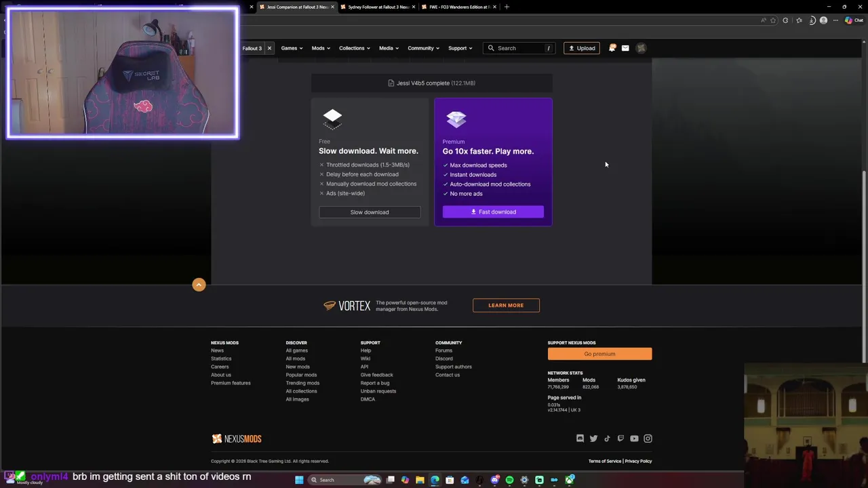This screenshot has height=488, width=868.
Task: Open Unban requests footer link
Action: click(x=378, y=391)
